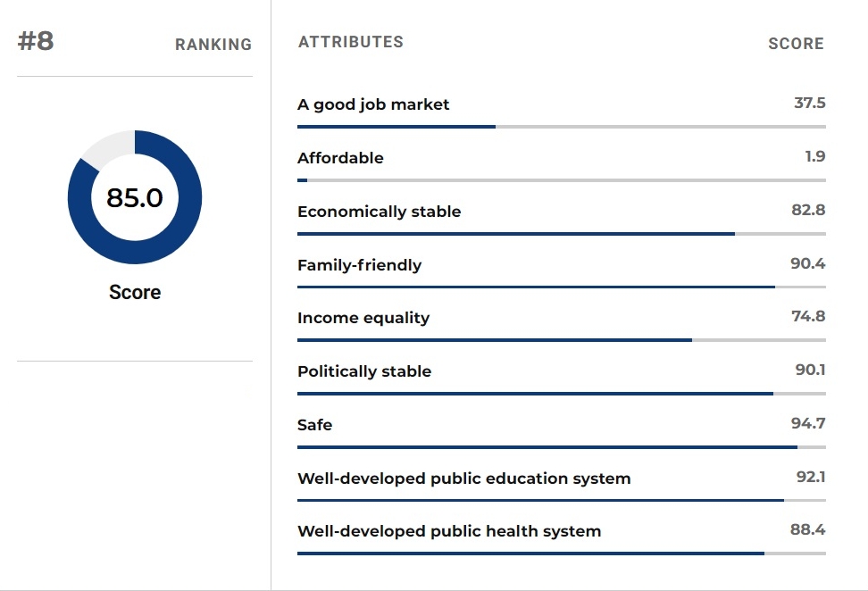The image size is (868, 591).
Task: Click the Score label under the donut
Action: pos(135,292)
